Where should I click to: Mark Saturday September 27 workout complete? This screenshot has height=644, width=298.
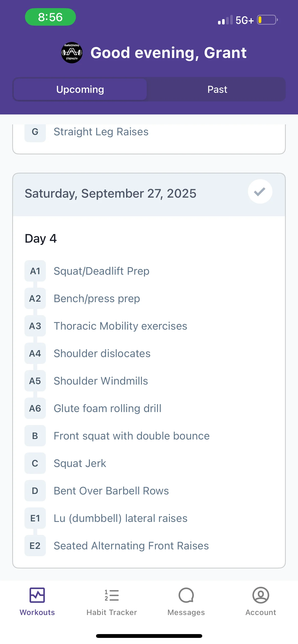click(x=260, y=192)
